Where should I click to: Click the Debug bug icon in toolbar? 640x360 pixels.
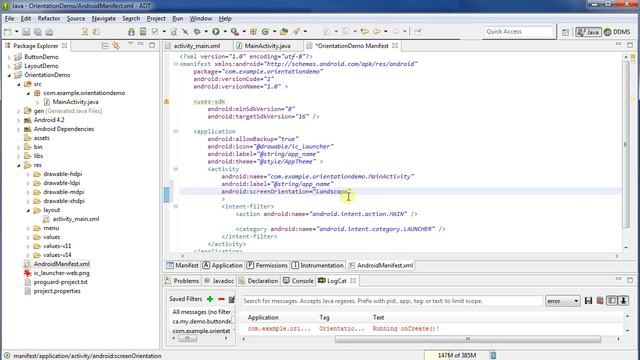pyautogui.click(x=197, y=32)
